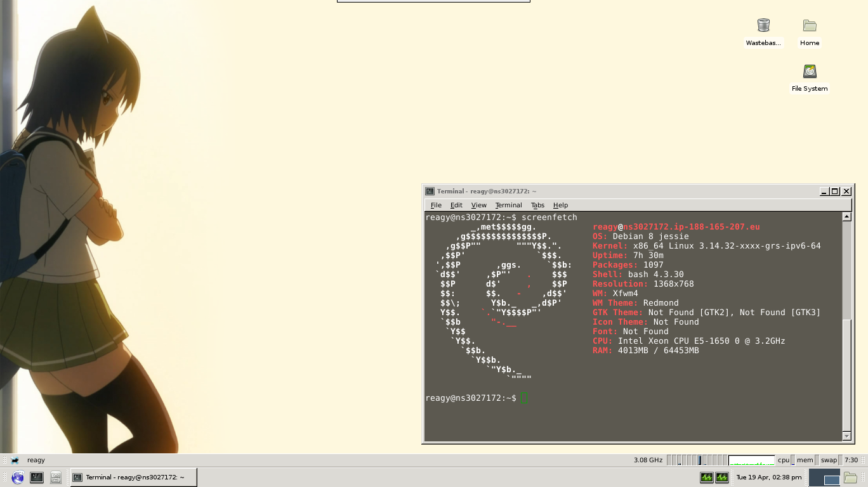The image size is (868, 487).
Task: Click the 'RAM: 4013MB / 64453MB' line
Action: [646, 350]
